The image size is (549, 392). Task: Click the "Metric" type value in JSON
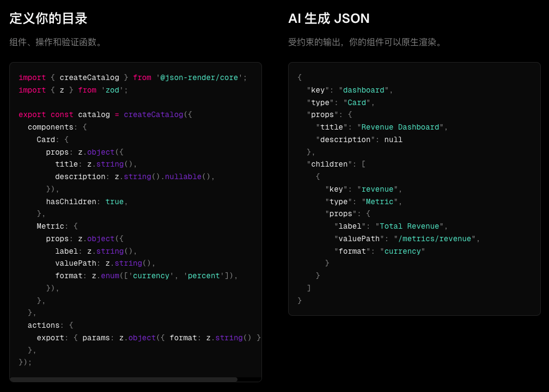(379, 202)
